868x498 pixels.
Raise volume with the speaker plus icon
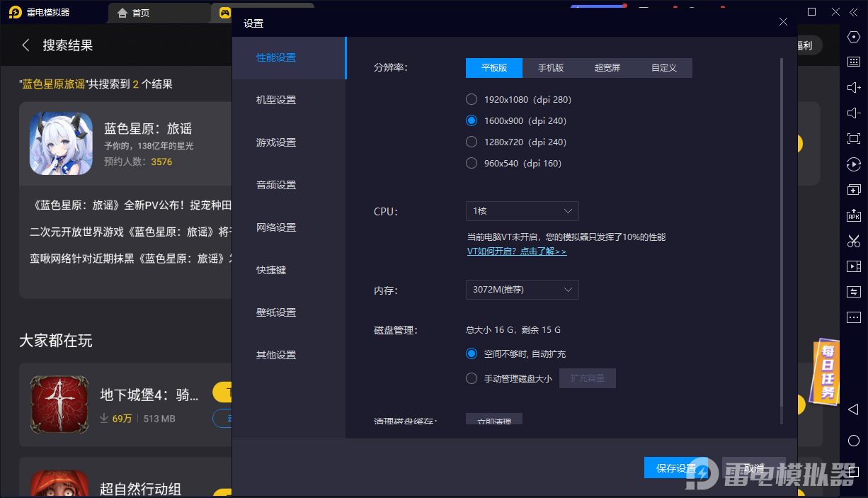pyautogui.click(x=854, y=87)
